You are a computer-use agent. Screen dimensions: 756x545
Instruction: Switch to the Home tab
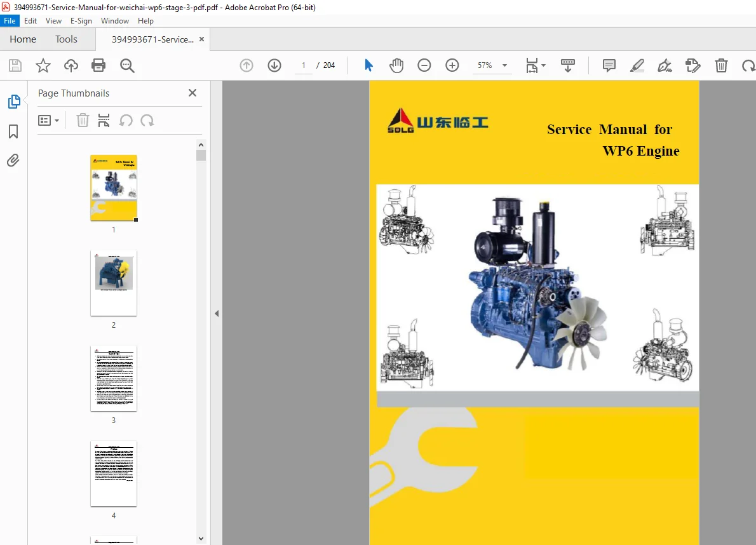click(23, 39)
